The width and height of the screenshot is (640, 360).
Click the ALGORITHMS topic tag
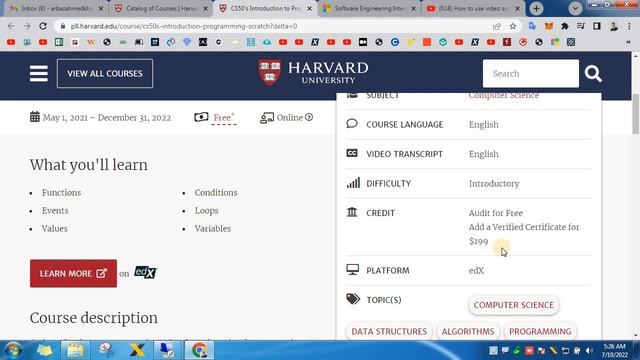click(x=468, y=331)
